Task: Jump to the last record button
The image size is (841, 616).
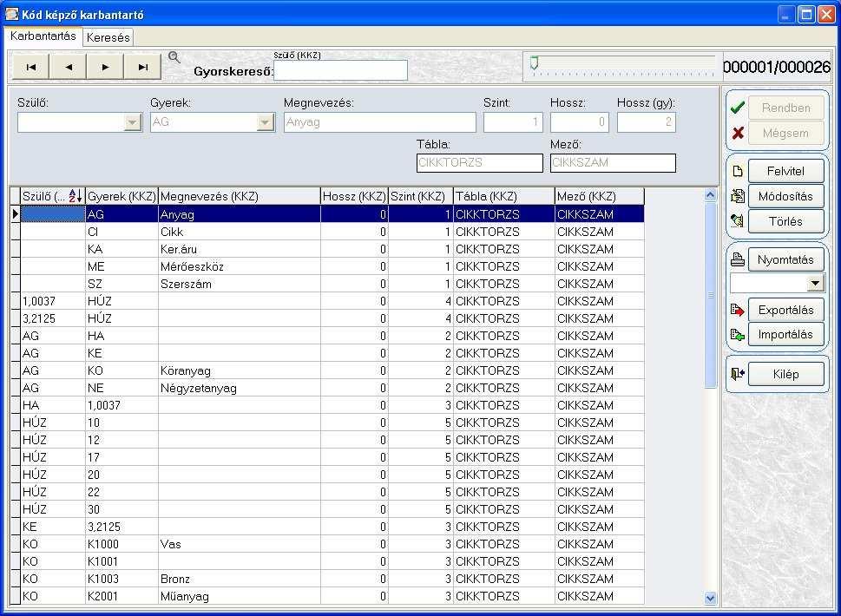Action: [x=142, y=67]
